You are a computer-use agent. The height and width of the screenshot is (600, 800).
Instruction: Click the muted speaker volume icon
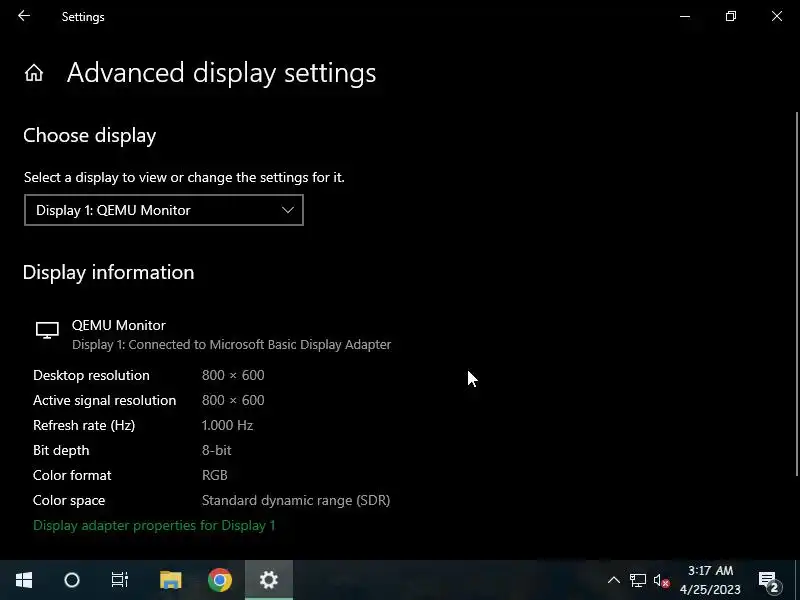pyautogui.click(x=662, y=581)
